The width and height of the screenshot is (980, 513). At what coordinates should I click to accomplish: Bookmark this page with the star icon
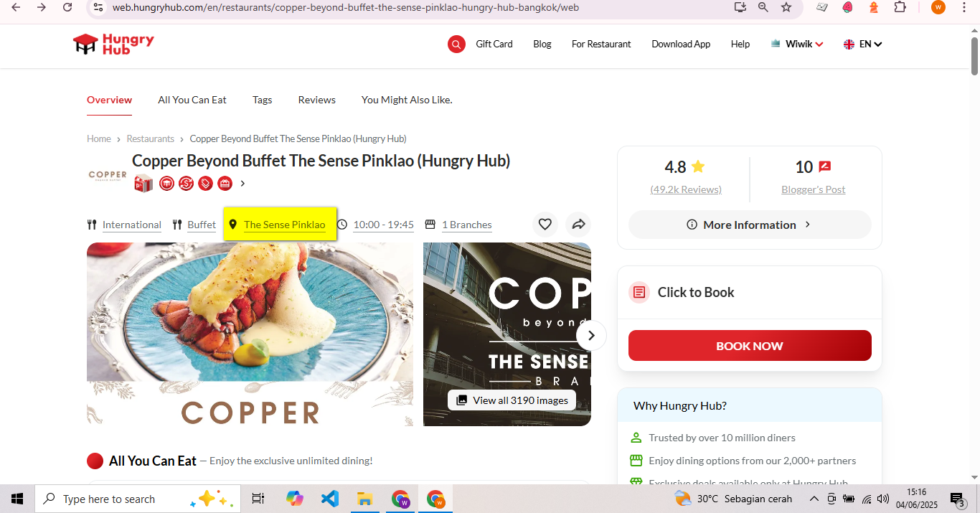click(x=786, y=7)
